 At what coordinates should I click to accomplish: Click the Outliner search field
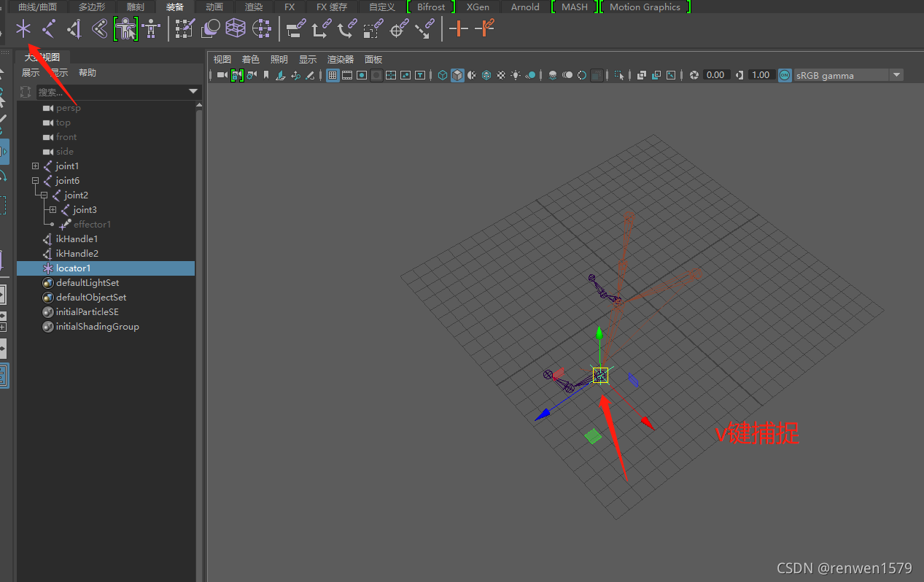pos(112,92)
